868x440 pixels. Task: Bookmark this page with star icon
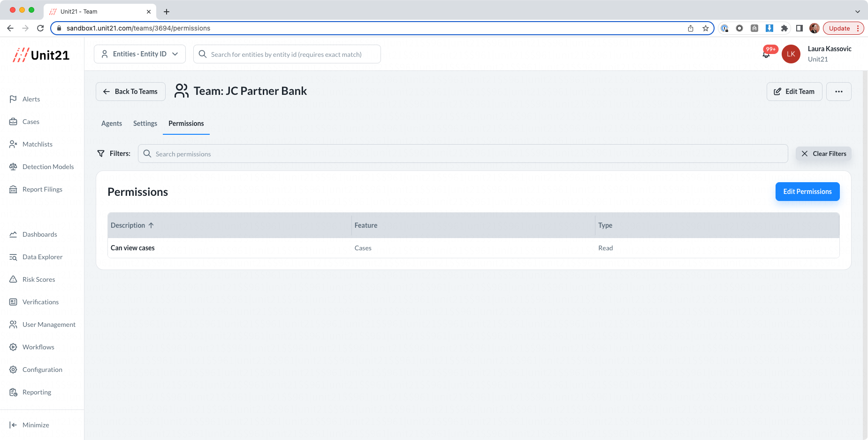pos(706,28)
